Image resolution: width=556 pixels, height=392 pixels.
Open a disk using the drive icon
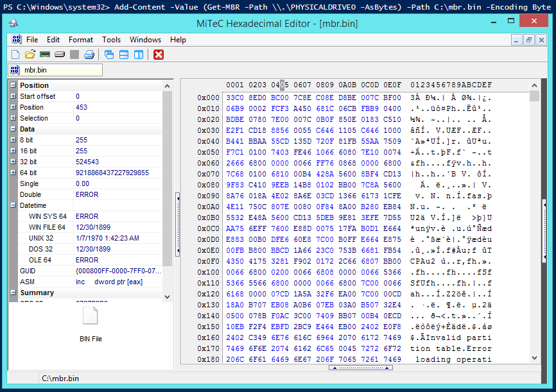click(60, 55)
